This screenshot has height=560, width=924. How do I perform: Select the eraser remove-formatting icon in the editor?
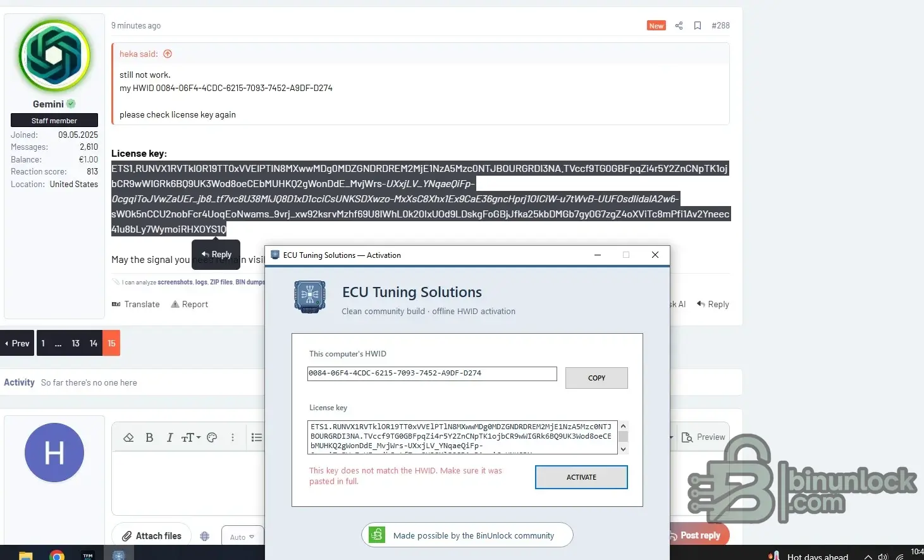tap(128, 437)
